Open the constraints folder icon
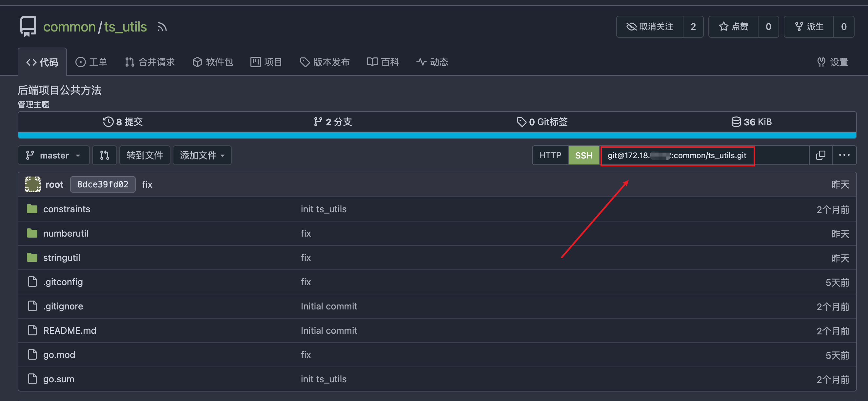The height and width of the screenshot is (401, 868). click(x=32, y=209)
